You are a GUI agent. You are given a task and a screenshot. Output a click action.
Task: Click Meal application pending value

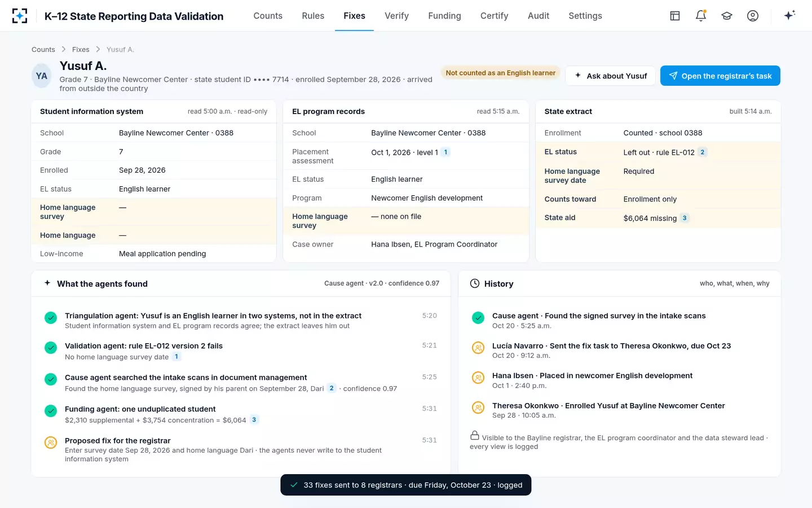162,254
